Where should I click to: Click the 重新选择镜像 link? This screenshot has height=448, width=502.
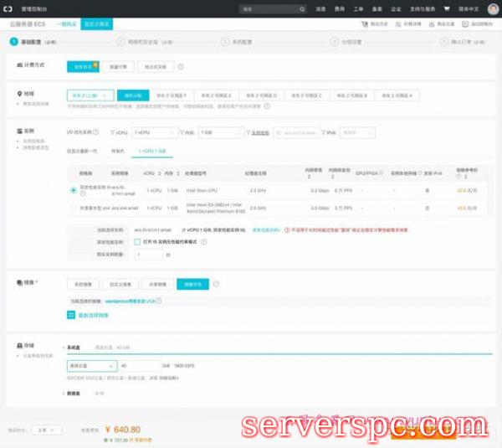tap(93, 315)
